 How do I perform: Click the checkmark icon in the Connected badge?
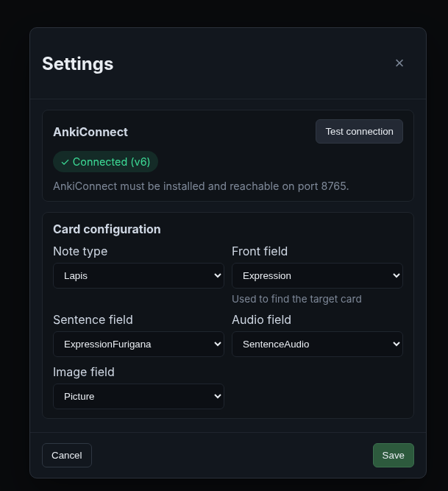[x=65, y=162]
